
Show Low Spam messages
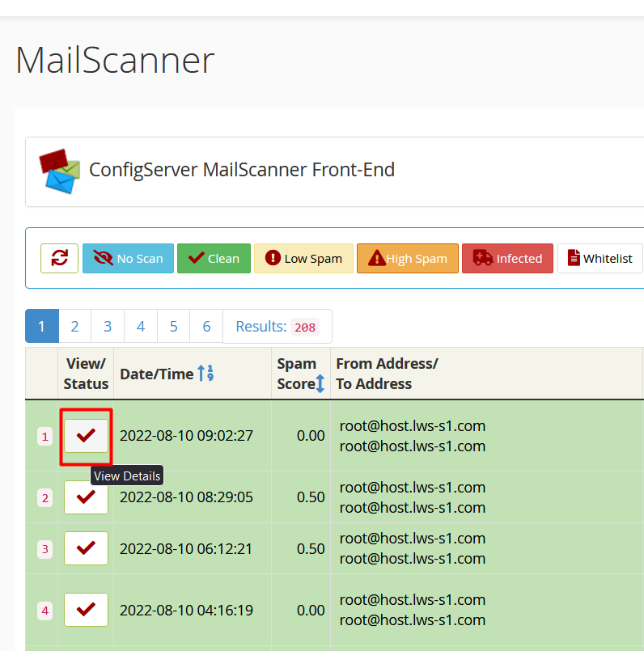pyautogui.click(x=303, y=259)
